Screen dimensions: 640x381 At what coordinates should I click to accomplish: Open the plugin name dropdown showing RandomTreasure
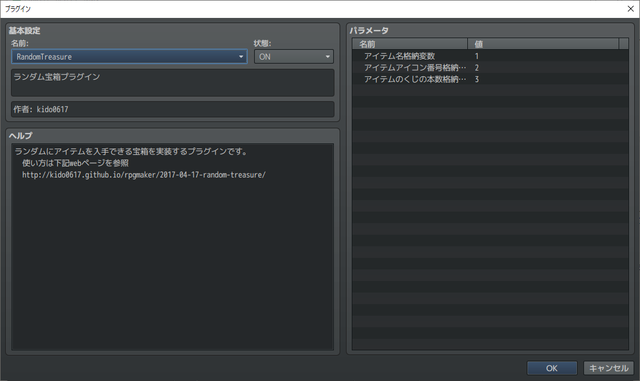129,57
